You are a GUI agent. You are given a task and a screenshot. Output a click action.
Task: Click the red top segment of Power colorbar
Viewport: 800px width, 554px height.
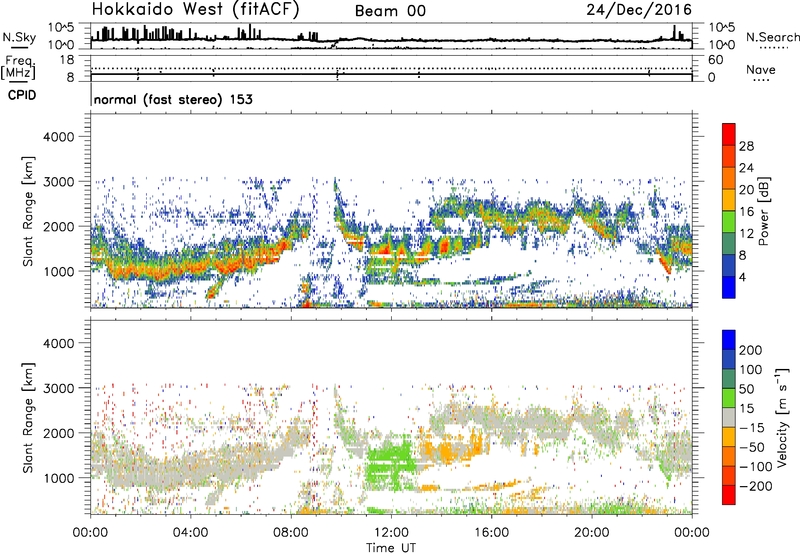[x=729, y=135]
